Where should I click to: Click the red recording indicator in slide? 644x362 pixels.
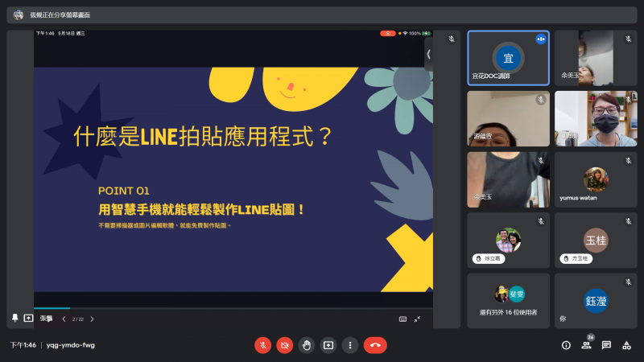[x=387, y=34]
